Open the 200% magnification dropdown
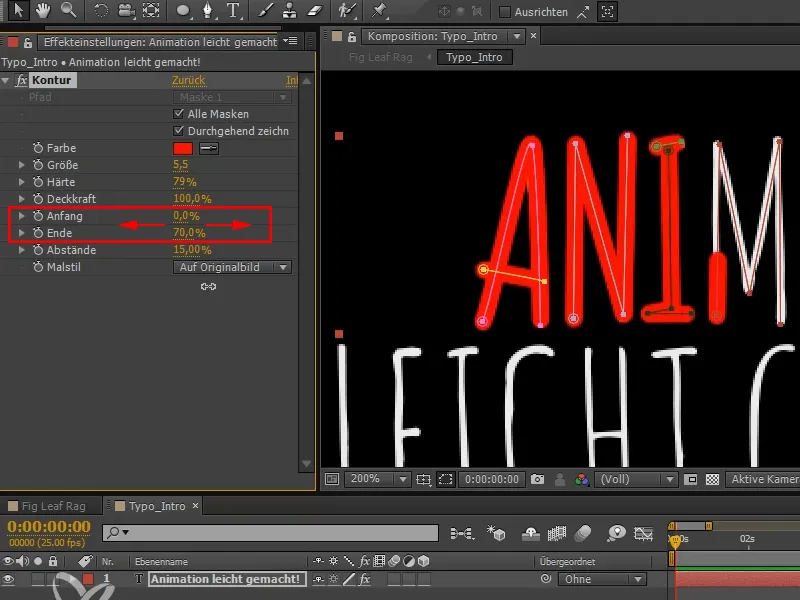Image resolution: width=800 pixels, height=600 pixels. 377,479
